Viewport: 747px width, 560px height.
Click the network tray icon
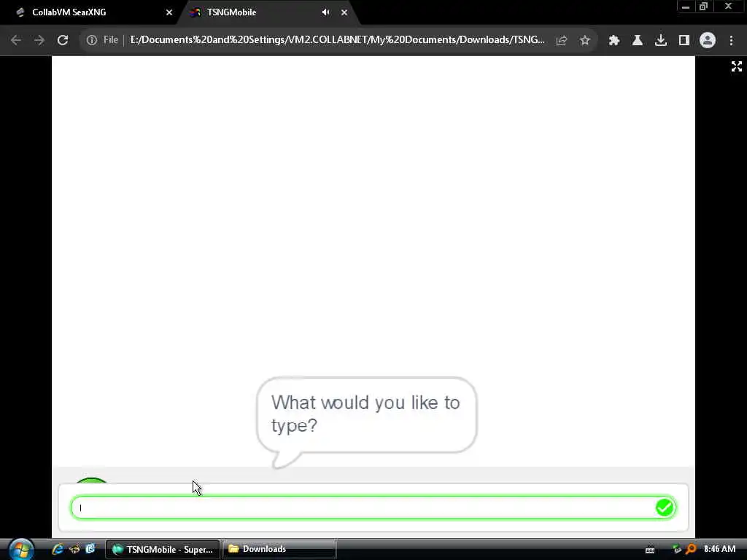pyautogui.click(x=676, y=550)
